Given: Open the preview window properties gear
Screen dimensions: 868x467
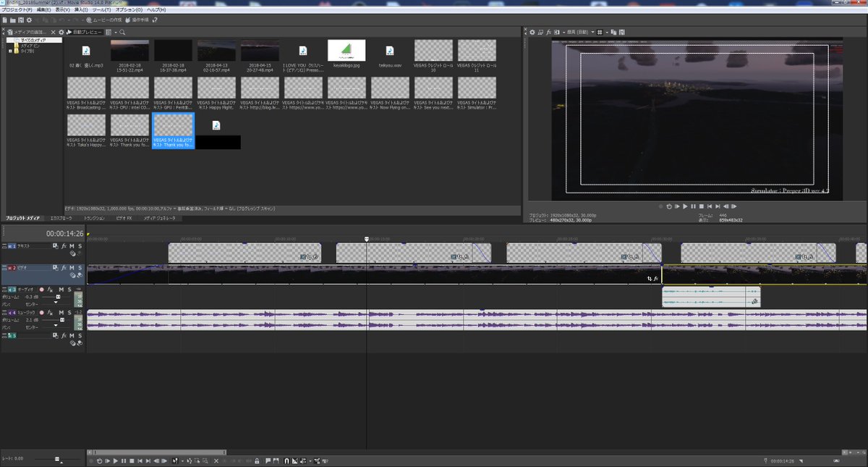Looking at the screenshot, I should (x=532, y=33).
